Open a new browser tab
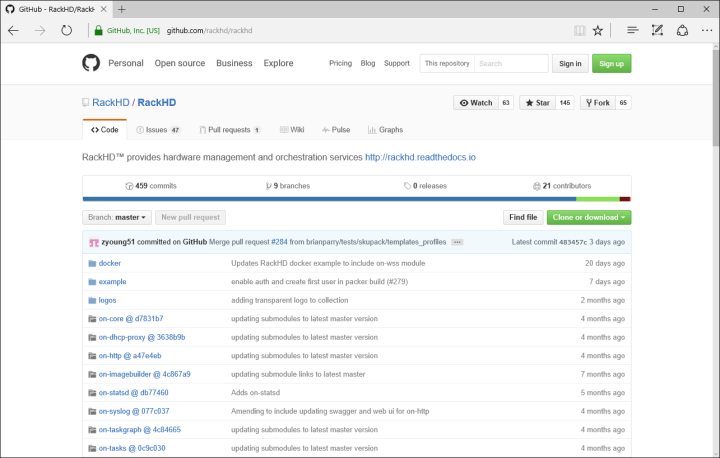The height and width of the screenshot is (458, 720). click(122, 9)
